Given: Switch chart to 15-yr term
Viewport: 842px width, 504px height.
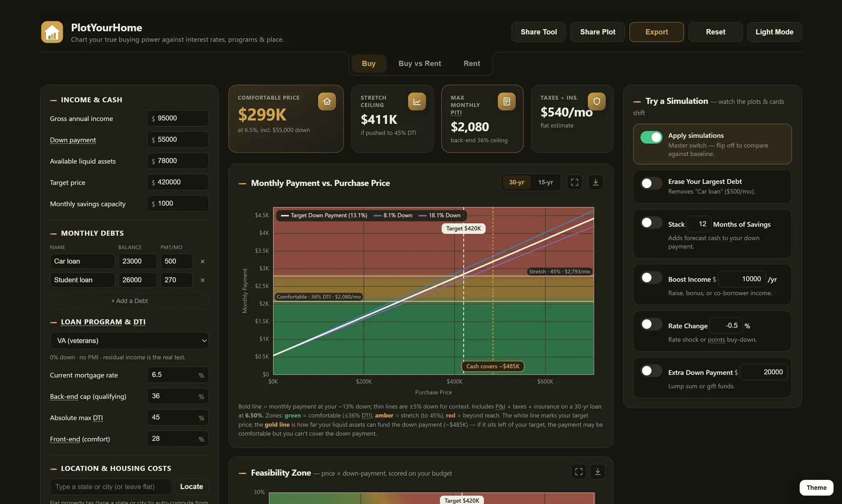Looking at the screenshot, I should point(546,182).
